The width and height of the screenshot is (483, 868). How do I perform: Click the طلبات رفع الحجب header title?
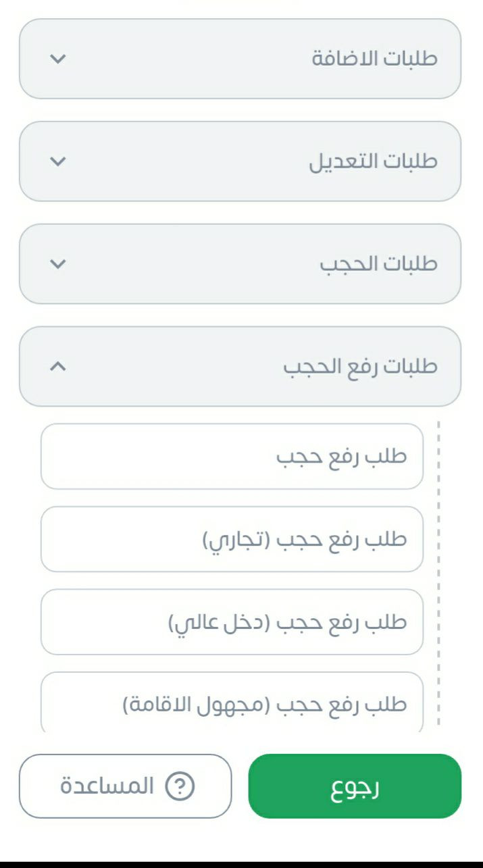coord(359,367)
